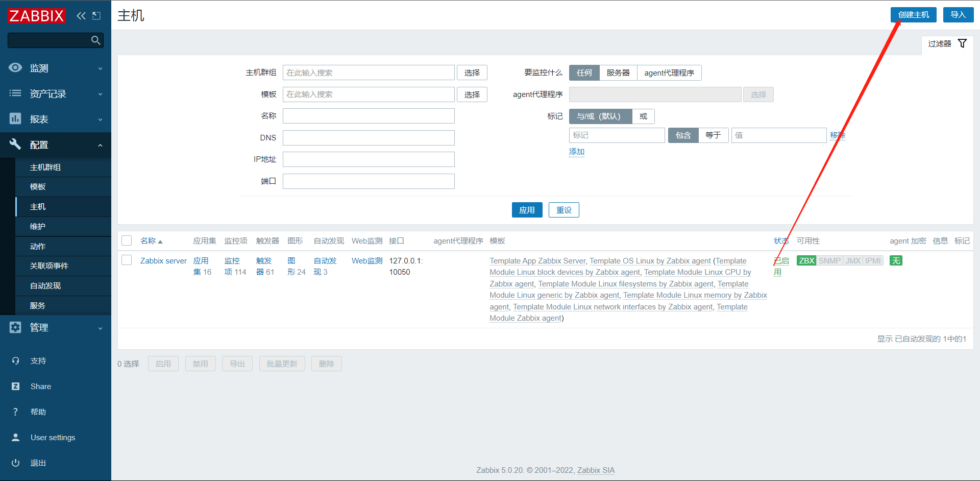Open 关联项事件 in 配置 submenu
This screenshot has width=980, height=481.
click(63, 266)
